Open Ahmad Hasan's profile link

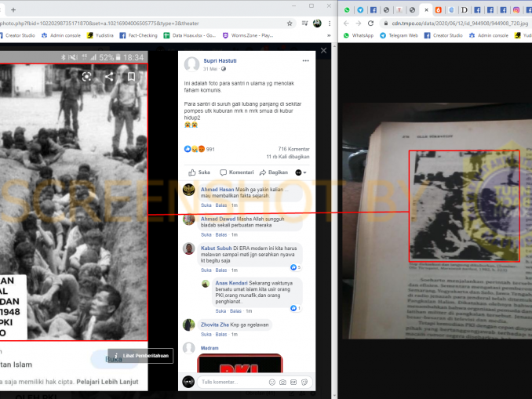pyautogui.click(x=217, y=190)
